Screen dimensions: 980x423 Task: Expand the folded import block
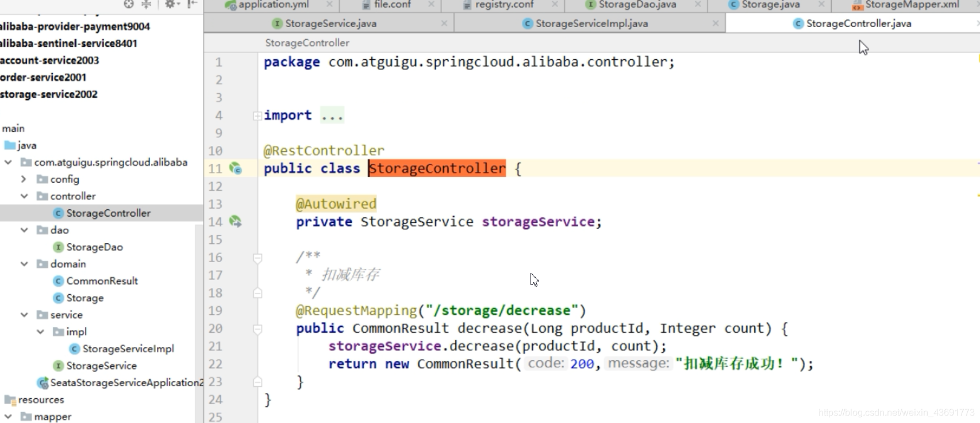coord(258,116)
